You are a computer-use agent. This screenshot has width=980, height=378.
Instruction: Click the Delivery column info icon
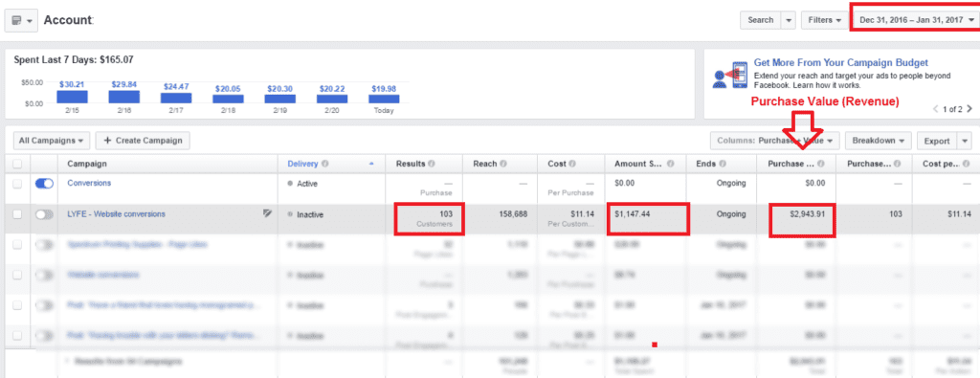[x=325, y=164]
